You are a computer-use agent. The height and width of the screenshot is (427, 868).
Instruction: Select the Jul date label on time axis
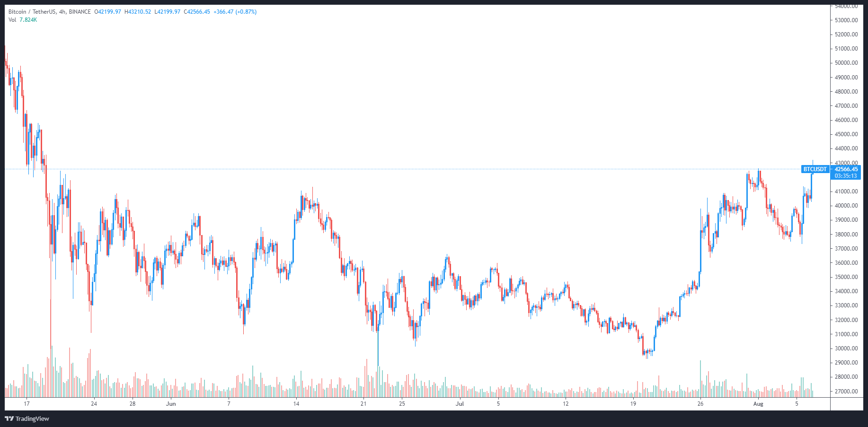(x=460, y=404)
